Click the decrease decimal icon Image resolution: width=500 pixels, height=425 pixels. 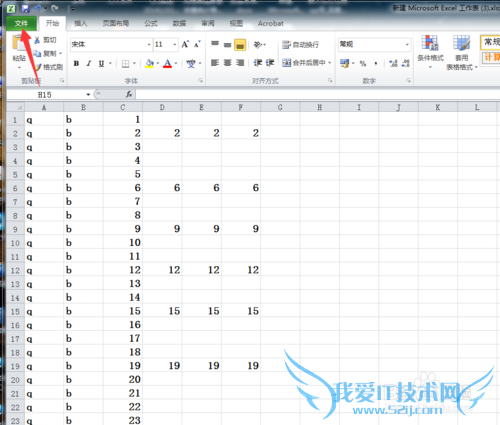point(405,63)
